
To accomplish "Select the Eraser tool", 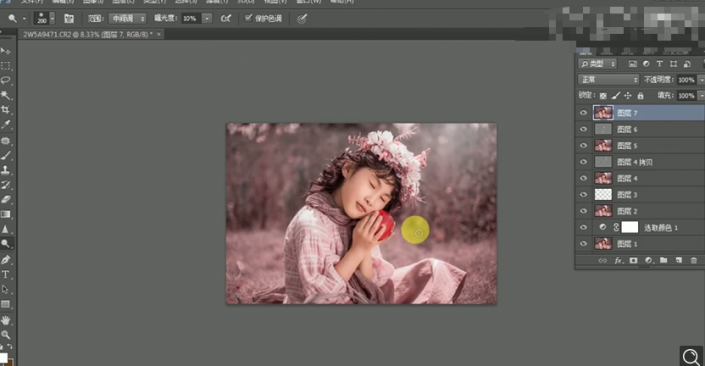I will coord(5,200).
